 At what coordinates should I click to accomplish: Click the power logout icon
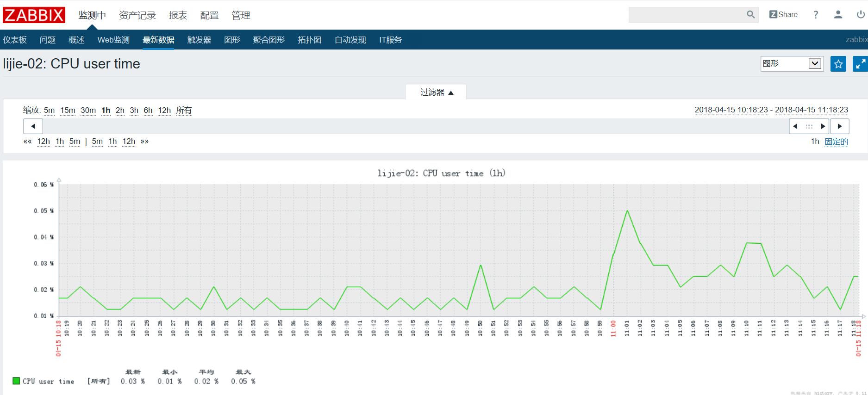861,15
